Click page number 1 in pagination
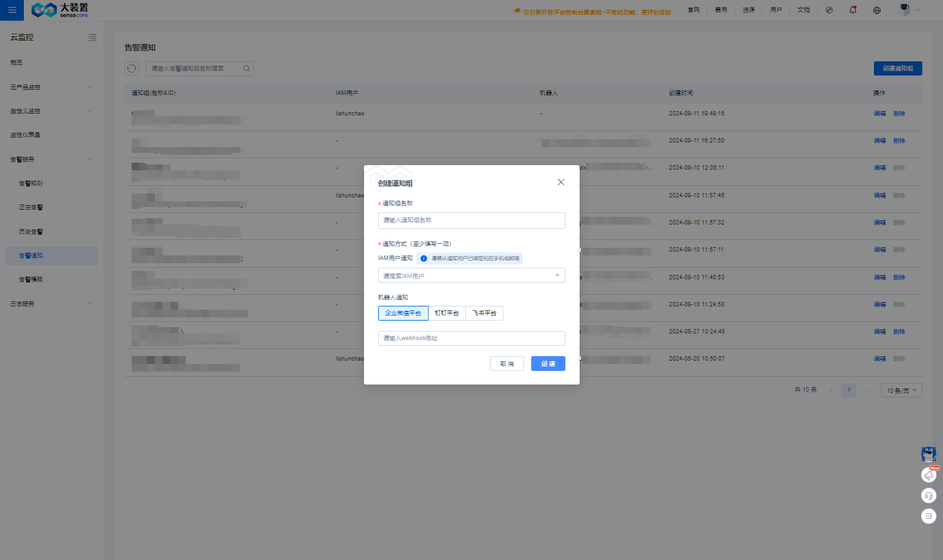The height and width of the screenshot is (560, 943). coord(849,390)
